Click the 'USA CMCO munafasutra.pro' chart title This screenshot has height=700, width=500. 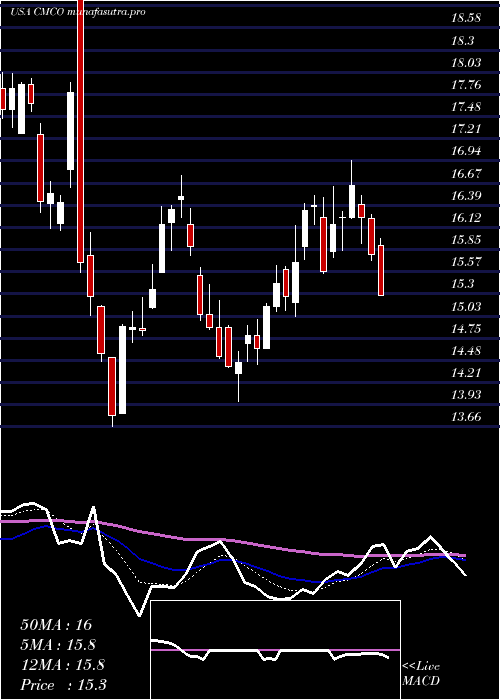click(78, 12)
